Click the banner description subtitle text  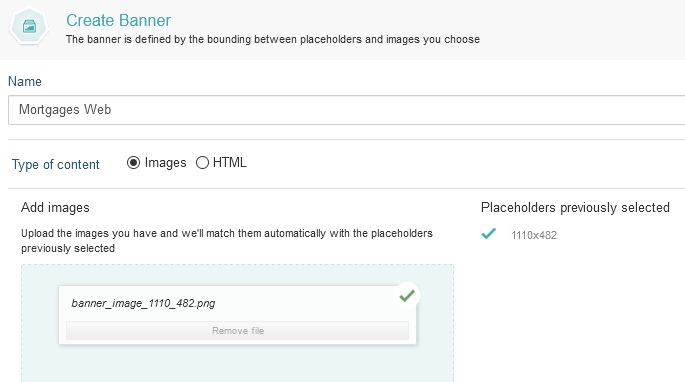point(273,39)
